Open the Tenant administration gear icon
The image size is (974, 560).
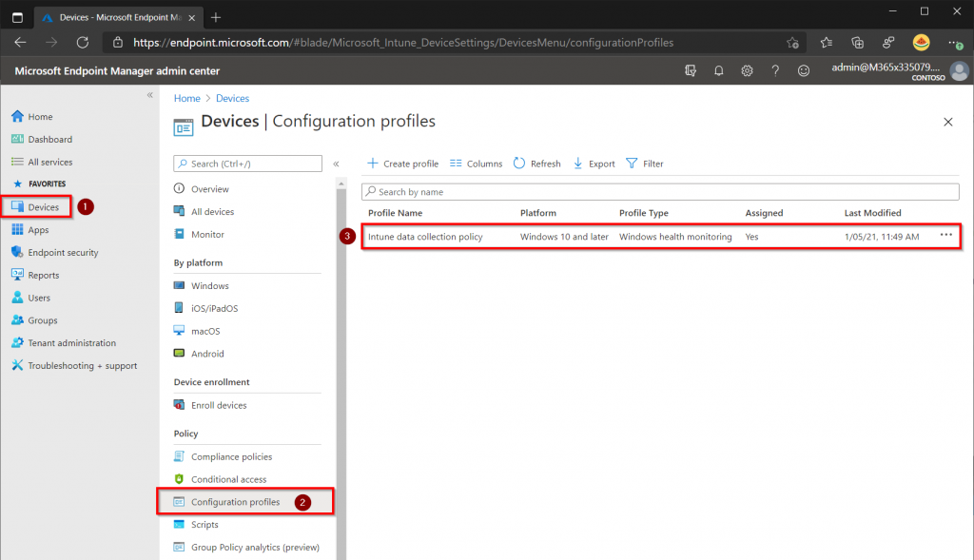click(x=17, y=342)
